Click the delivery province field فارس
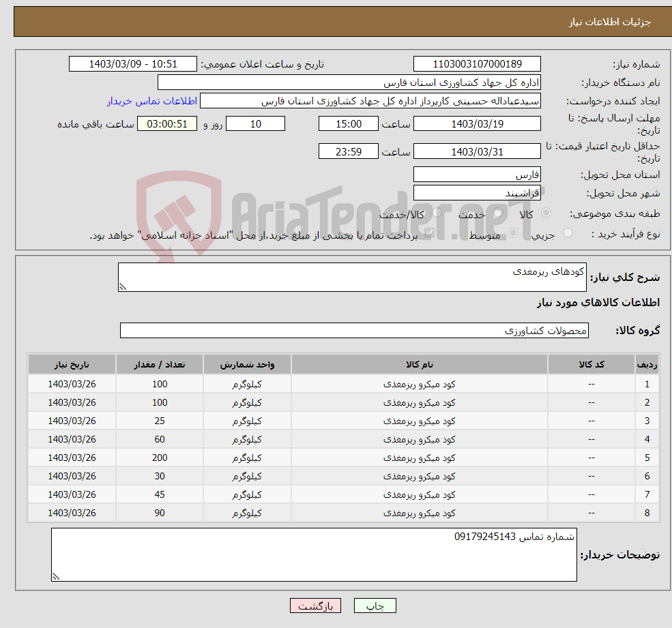 click(x=477, y=175)
